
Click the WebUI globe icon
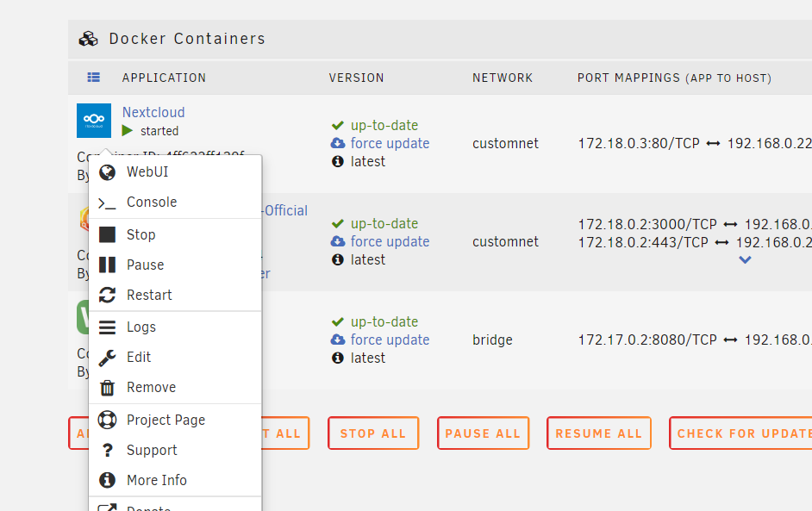[107, 172]
